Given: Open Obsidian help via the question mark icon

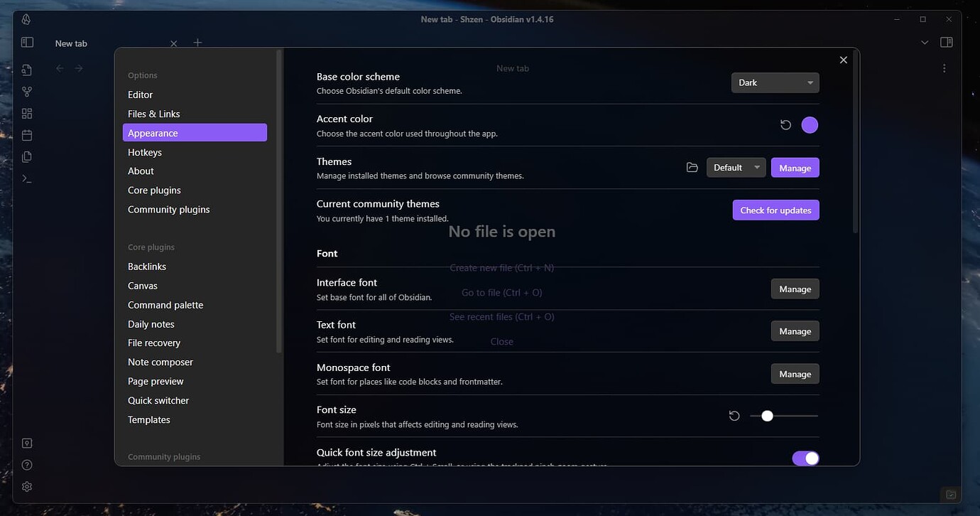Looking at the screenshot, I should [x=26, y=464].
